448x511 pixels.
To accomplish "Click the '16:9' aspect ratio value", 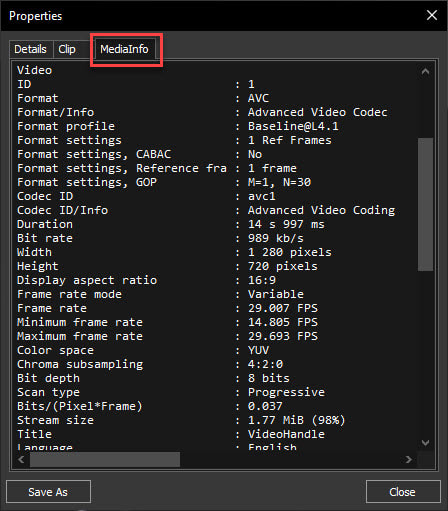I will pyautogui.click(x=262, y=280).
